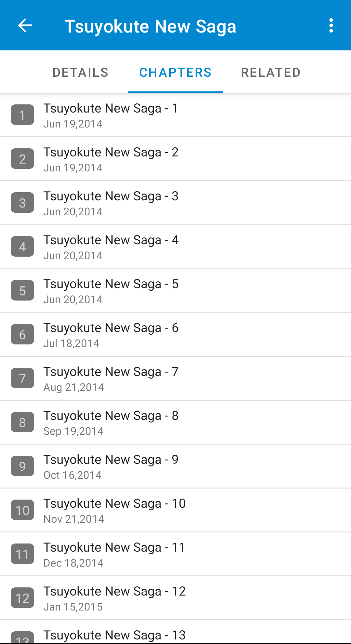The height and width of the screenshot is (644, 351).
Task: Open Tsuyokute New Saga - 8
Action: point(175,423)
